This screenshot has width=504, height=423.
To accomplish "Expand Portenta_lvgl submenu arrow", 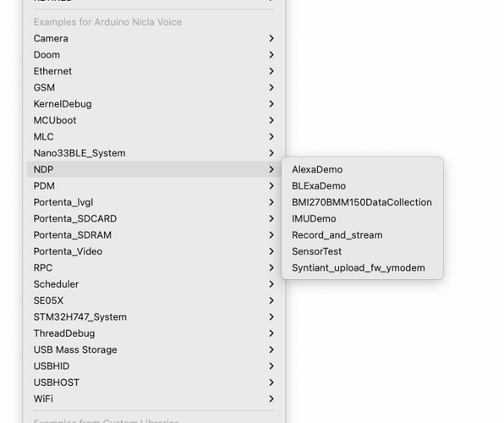I will pyautogui.click(x=271, y=202).
